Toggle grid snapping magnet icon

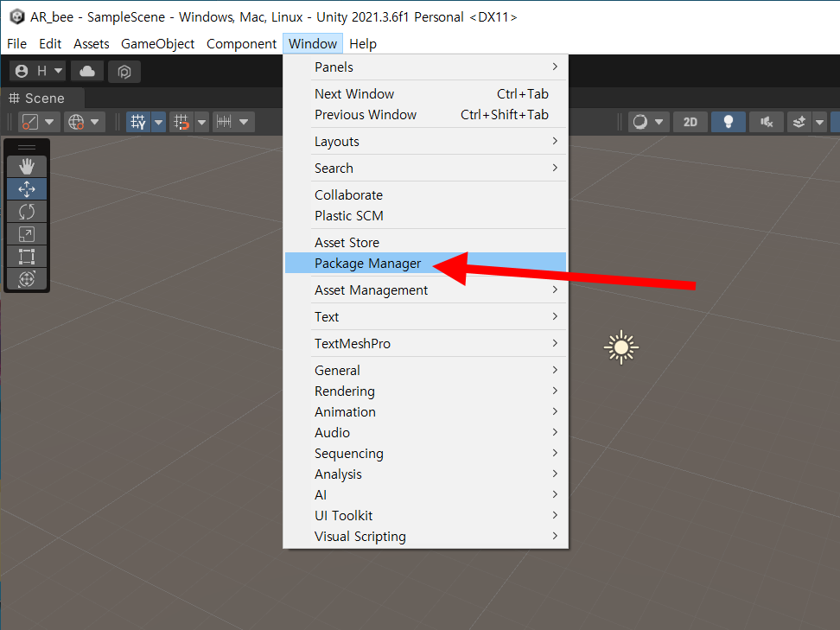tap(181, 122)
